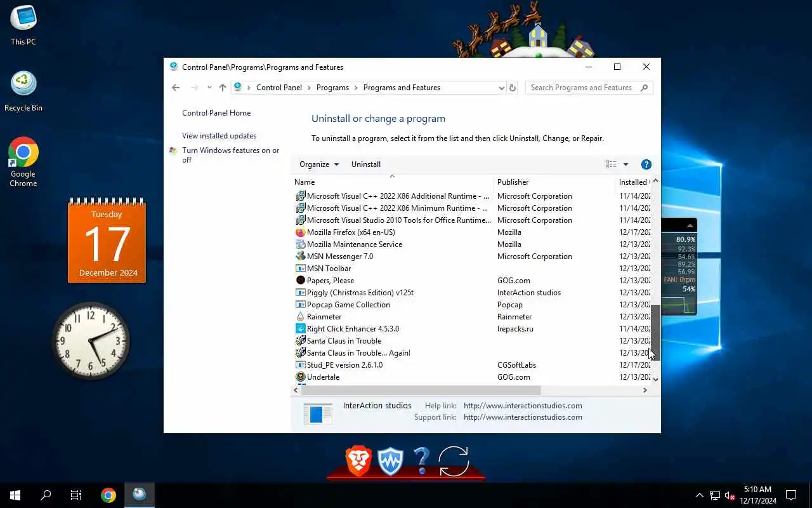
Task: Click Programs in the breadcrumb
Action: click(332, 88)
